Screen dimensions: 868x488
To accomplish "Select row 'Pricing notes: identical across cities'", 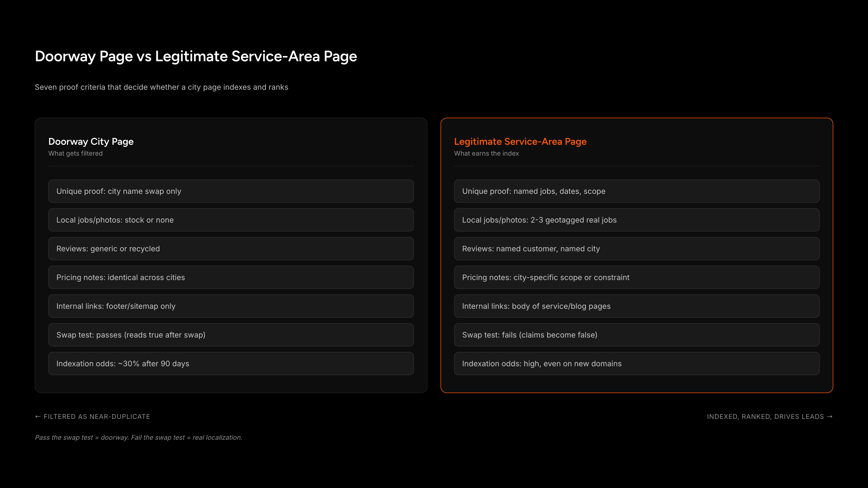I will point(231,277).
